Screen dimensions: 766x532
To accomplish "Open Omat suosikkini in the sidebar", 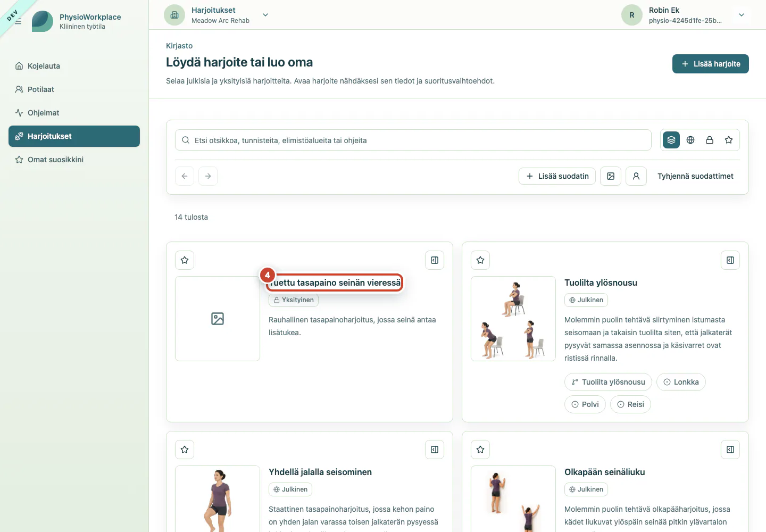I will (x=74, y=160).
